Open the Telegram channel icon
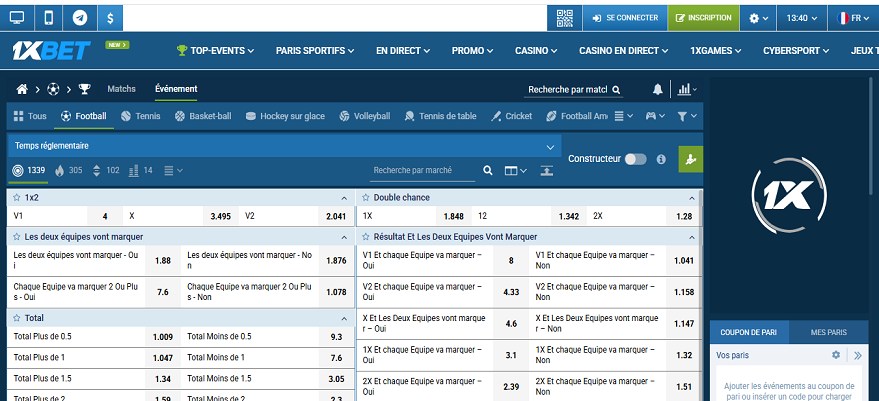 point(80,18)
